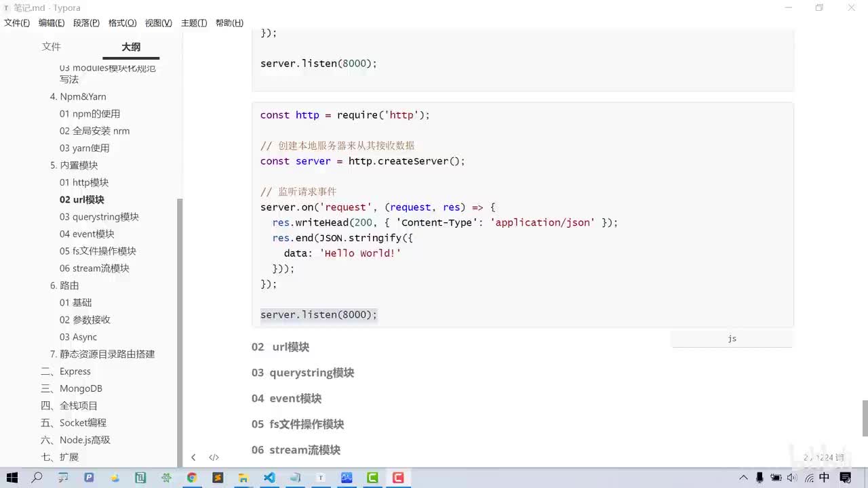Screen dimensions: 868x488
Task: Open the purple P app in taskbar
Action: pyautogui.click(x=89, y=477)
